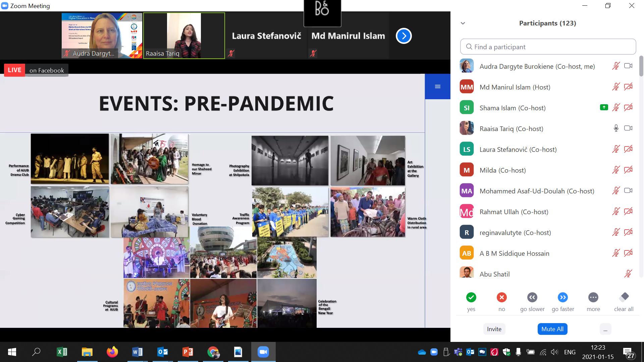The image size is (644, 362).
Task: Click Audra Dargyte Burokiene's profile avatar
Action: coord(467,66)
